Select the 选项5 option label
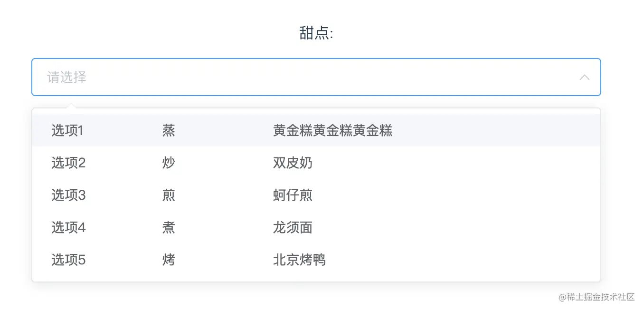The image size is (644, 311). [x=68, y=260]
